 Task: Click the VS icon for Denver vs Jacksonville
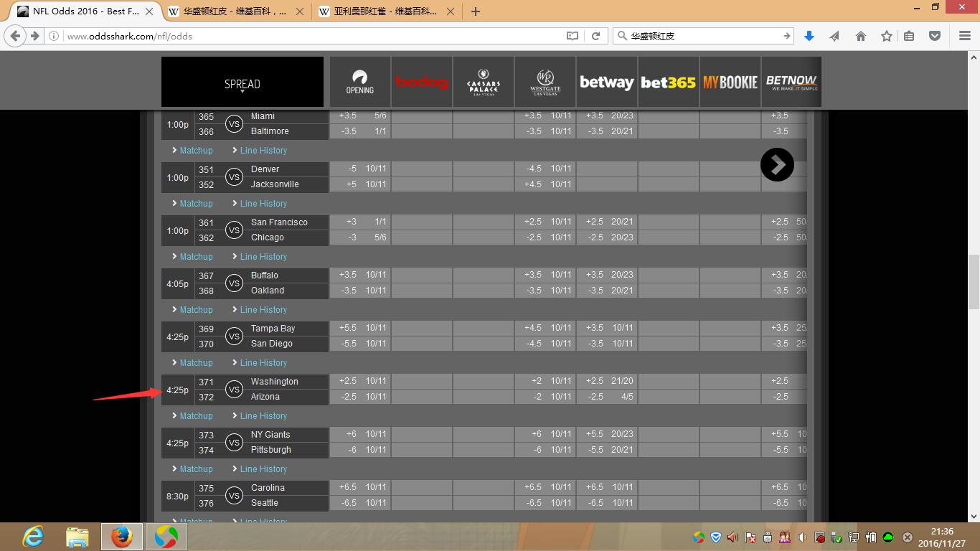pyautogui.click(x=234, y=177)
